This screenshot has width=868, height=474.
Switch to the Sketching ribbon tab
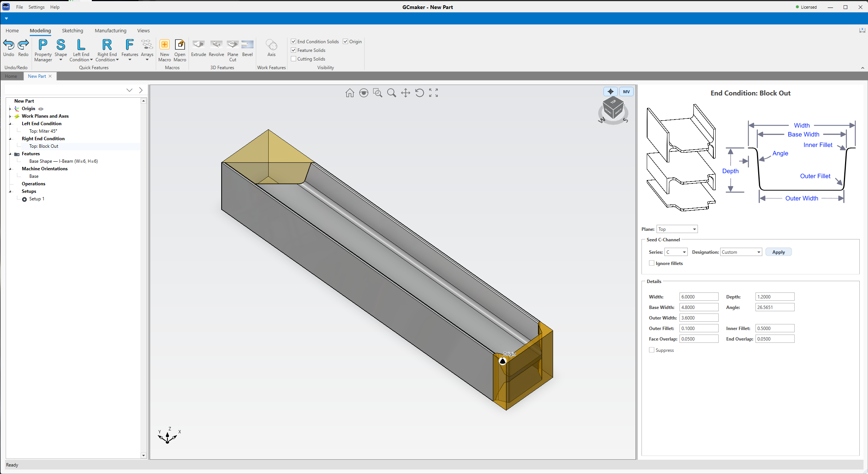[73, 30]
